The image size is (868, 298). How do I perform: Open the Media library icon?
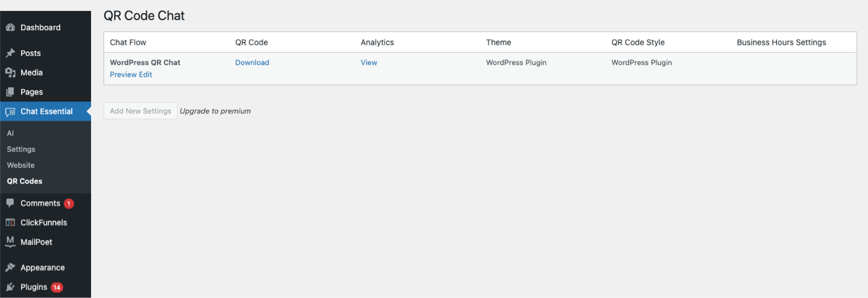pos(10,73)
